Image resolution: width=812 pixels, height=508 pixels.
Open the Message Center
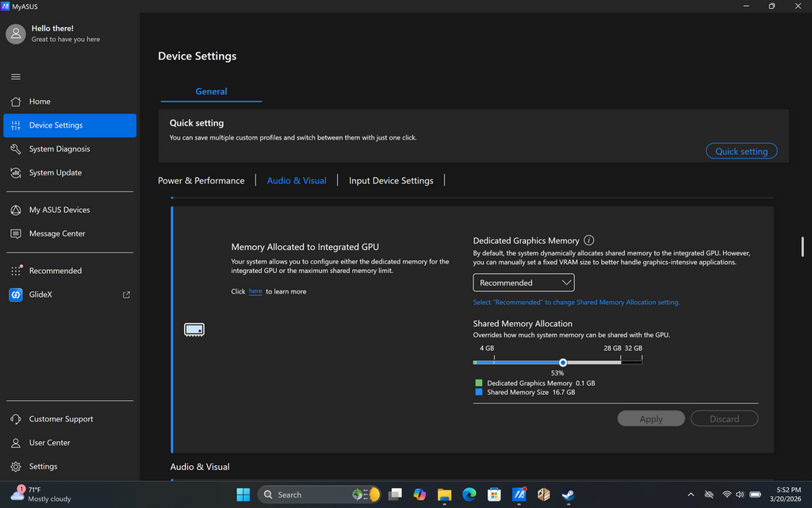coord(57,234)
